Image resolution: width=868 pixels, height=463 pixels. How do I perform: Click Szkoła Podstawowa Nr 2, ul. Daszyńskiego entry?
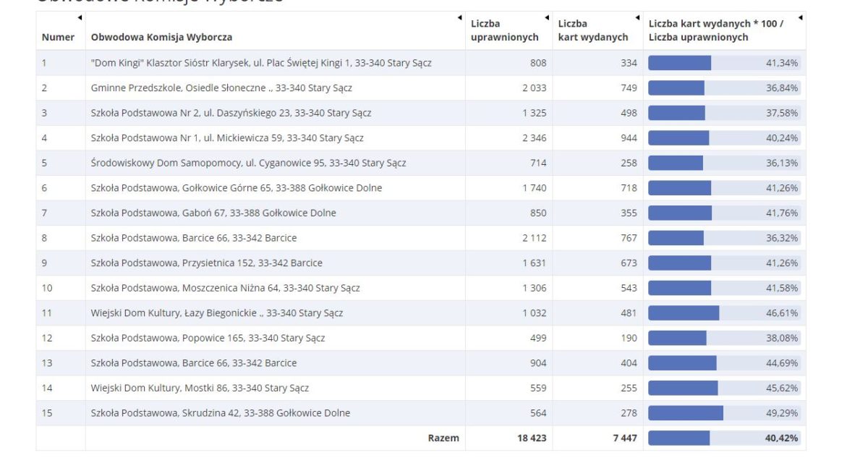coord(231,113)
